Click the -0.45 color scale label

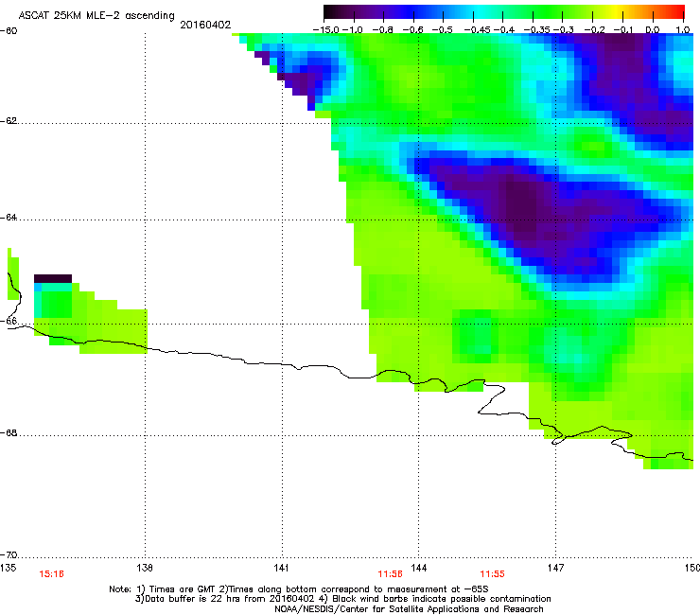pos(478,30)
